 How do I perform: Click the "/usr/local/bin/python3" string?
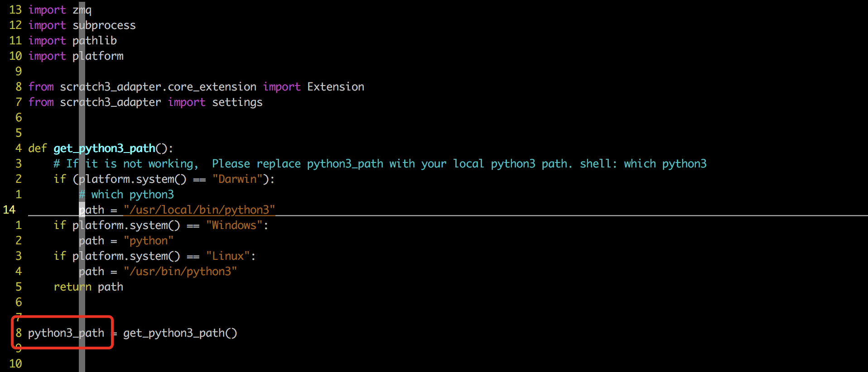coord(199,210)
